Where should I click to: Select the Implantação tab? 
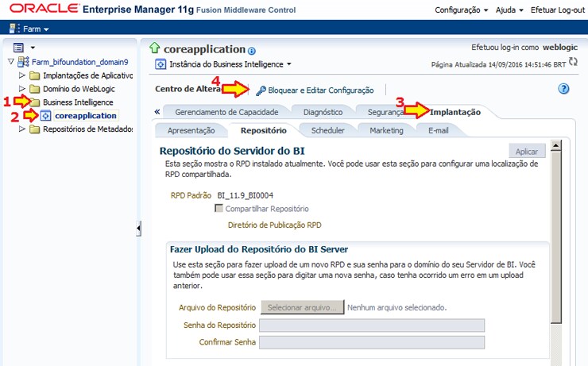455,112
